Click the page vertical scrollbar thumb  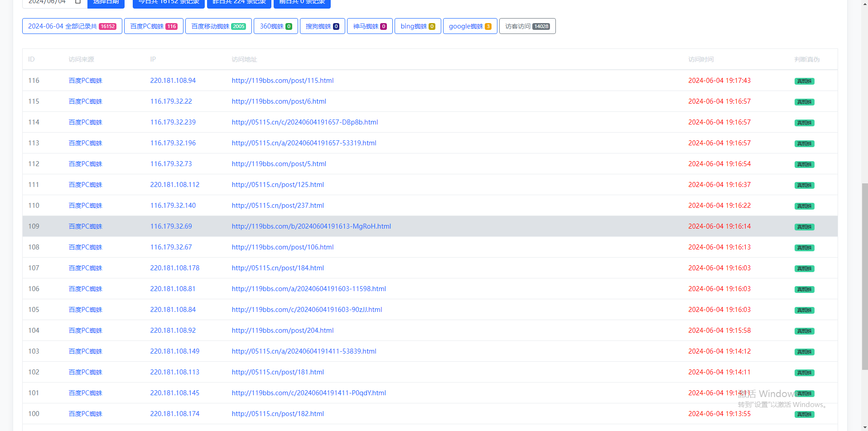tap(865, 277)
